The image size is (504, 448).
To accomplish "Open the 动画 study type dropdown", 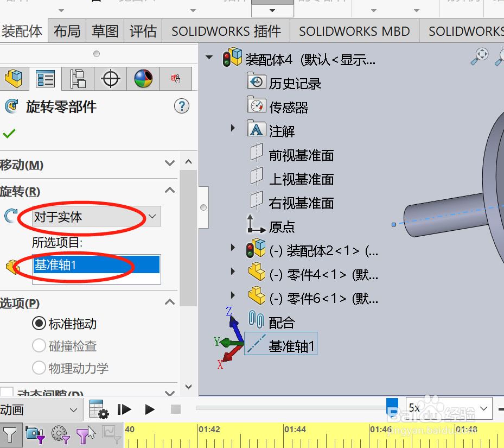I will (41, 409).
